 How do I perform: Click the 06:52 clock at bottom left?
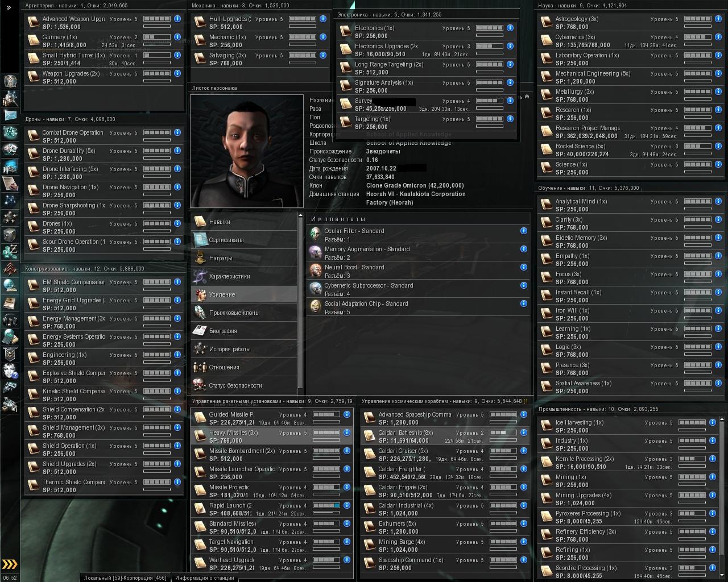pyautogui.click(x=10, y=577)
